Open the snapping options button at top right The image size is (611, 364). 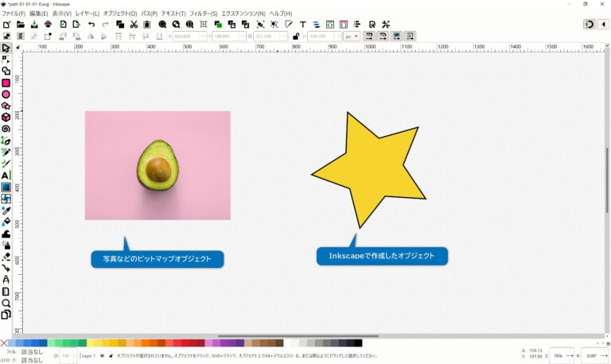[x=589, y=25]
